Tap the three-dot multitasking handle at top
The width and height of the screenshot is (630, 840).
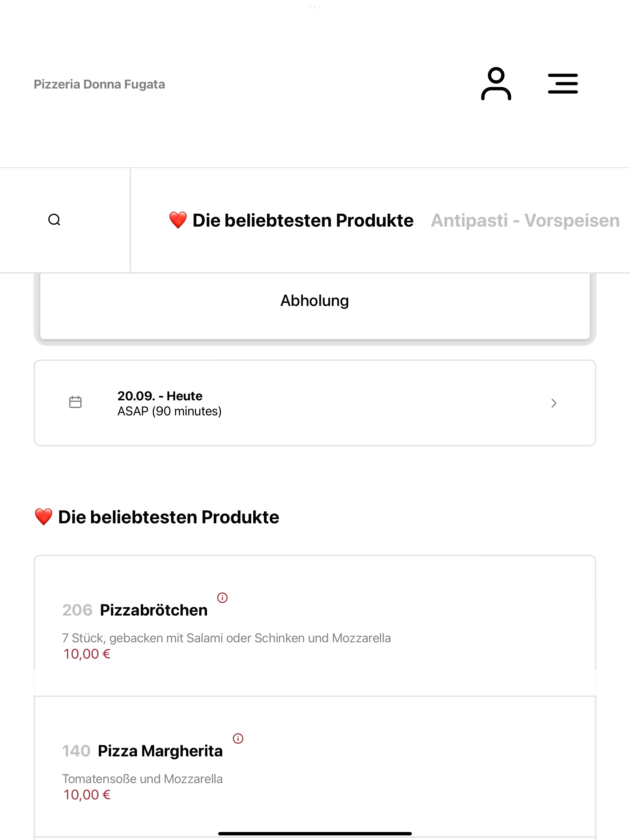coord(315,7)
